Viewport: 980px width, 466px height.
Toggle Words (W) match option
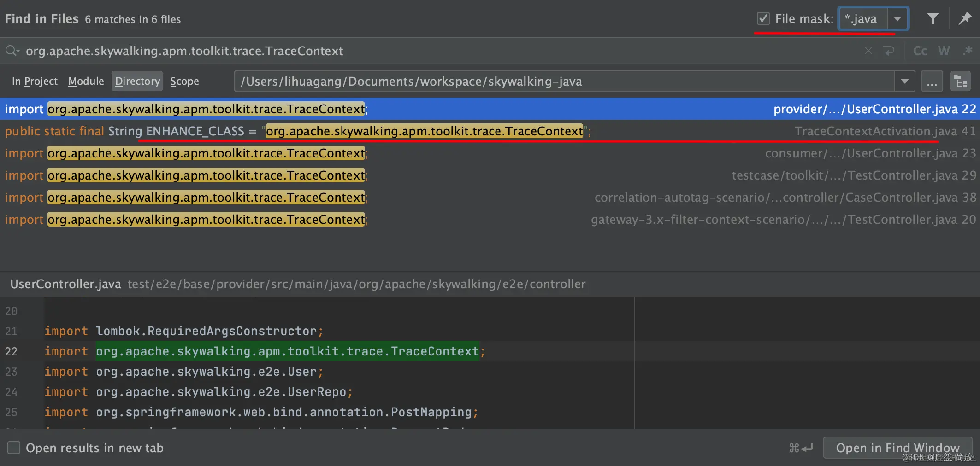coord(944,51)
